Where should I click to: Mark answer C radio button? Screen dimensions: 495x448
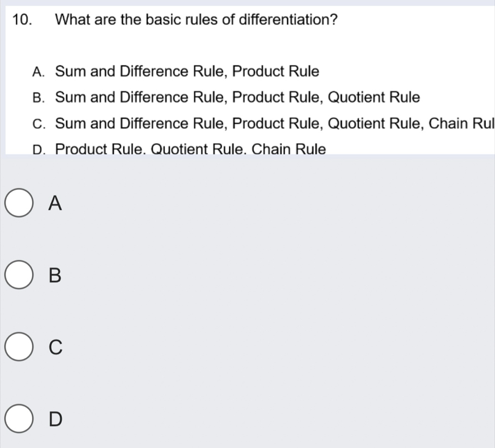pos(20,348)
